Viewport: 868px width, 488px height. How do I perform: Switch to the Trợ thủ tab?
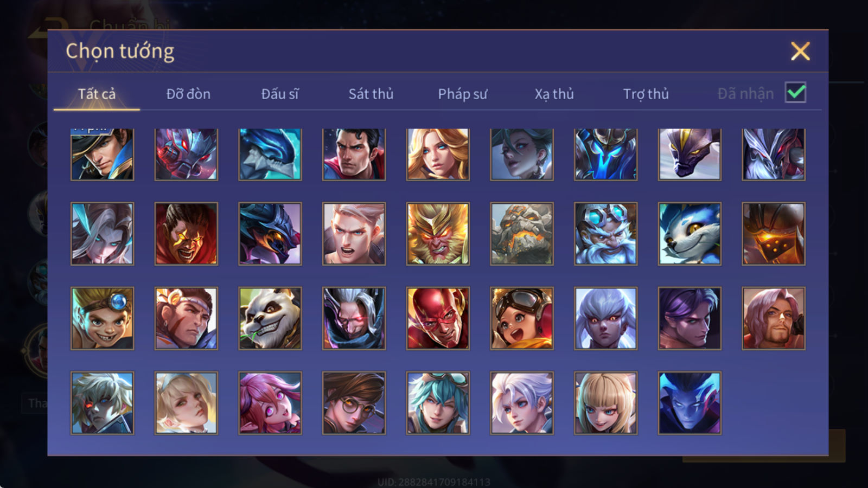[646, 94]
